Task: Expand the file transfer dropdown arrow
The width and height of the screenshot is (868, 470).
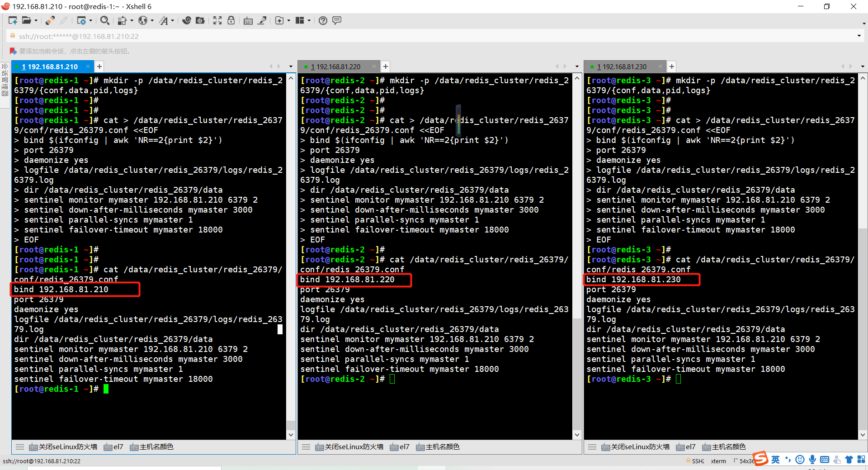Action: click(x=132, y=20)
